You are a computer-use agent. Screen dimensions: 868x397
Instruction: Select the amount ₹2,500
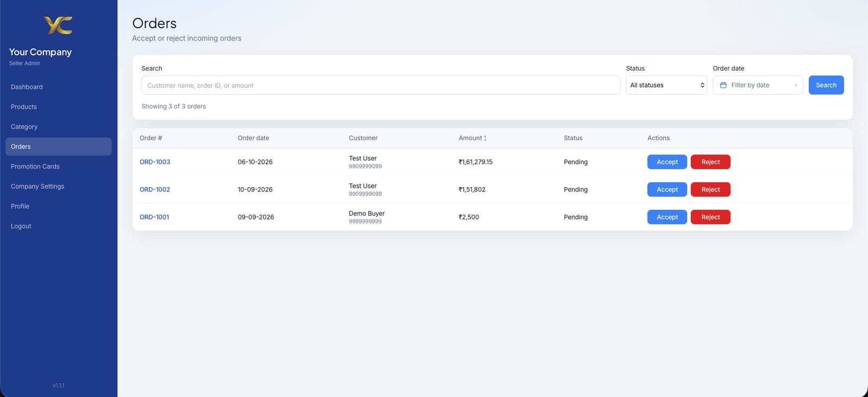(x=469, y=217)
